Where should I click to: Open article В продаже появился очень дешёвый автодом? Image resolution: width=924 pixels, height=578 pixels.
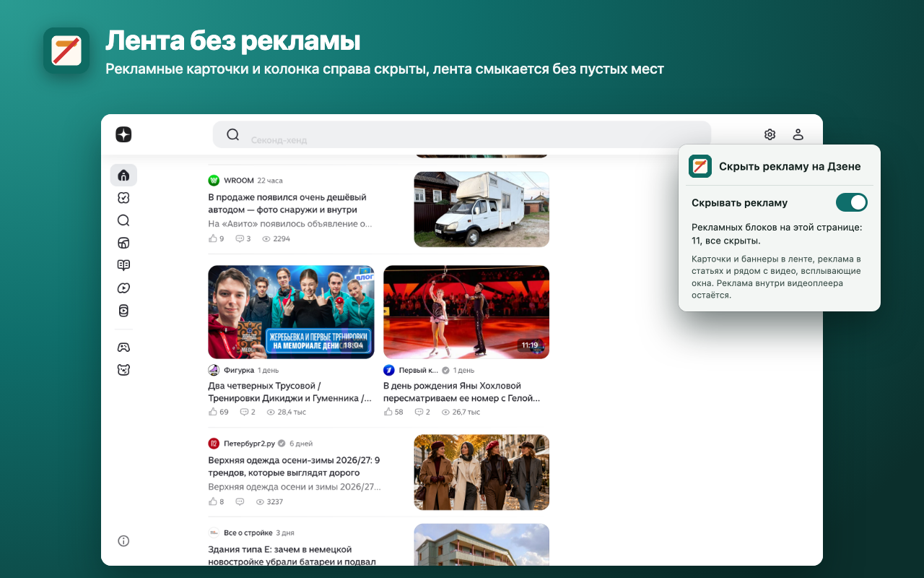coord(287,203)
